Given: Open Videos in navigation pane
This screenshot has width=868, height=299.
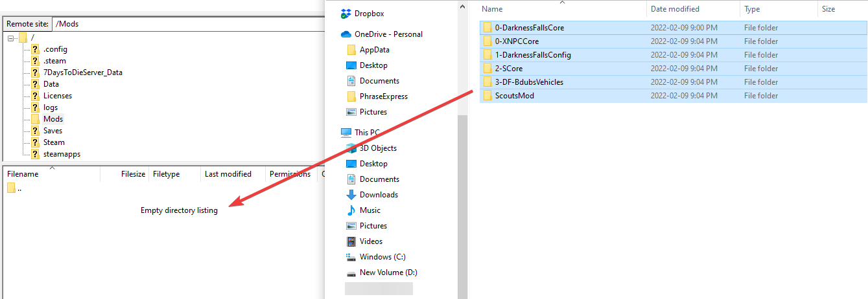Looking at the screenshot, I should 371,241.
